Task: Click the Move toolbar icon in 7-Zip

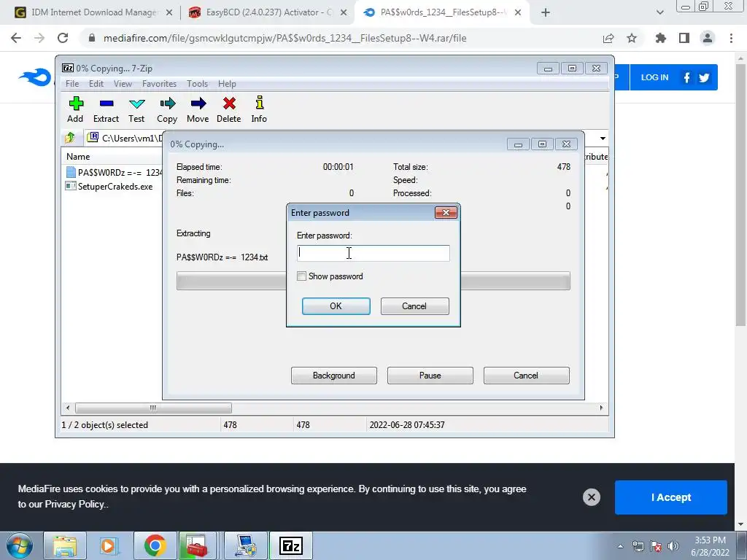Action: point(198,109)
